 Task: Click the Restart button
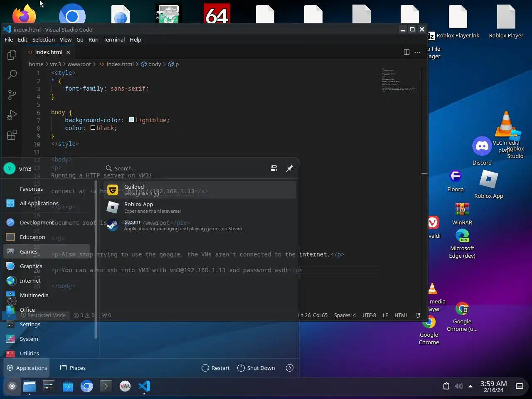point(215,368)
